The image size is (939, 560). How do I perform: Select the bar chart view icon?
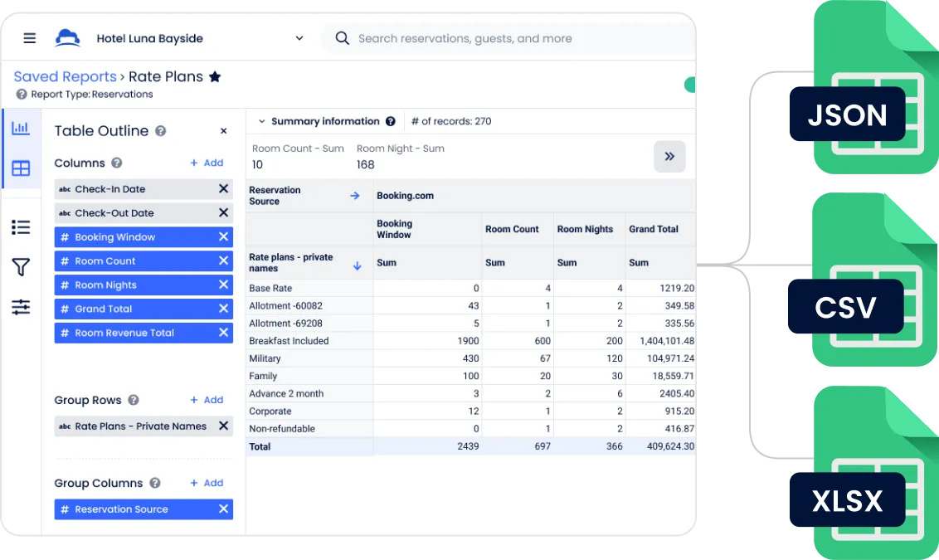point(21,128)
